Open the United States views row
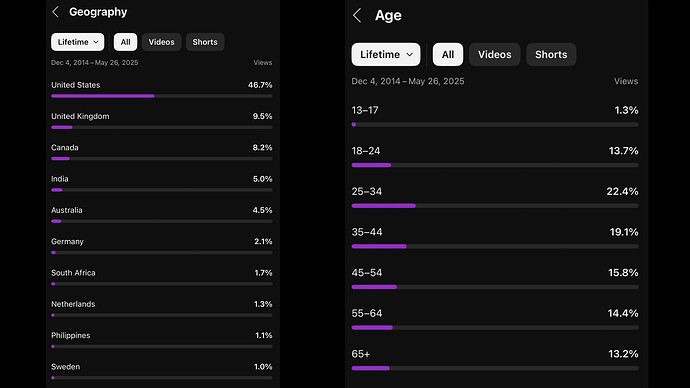This screenshot has width=690, height=388. (161, 88)
